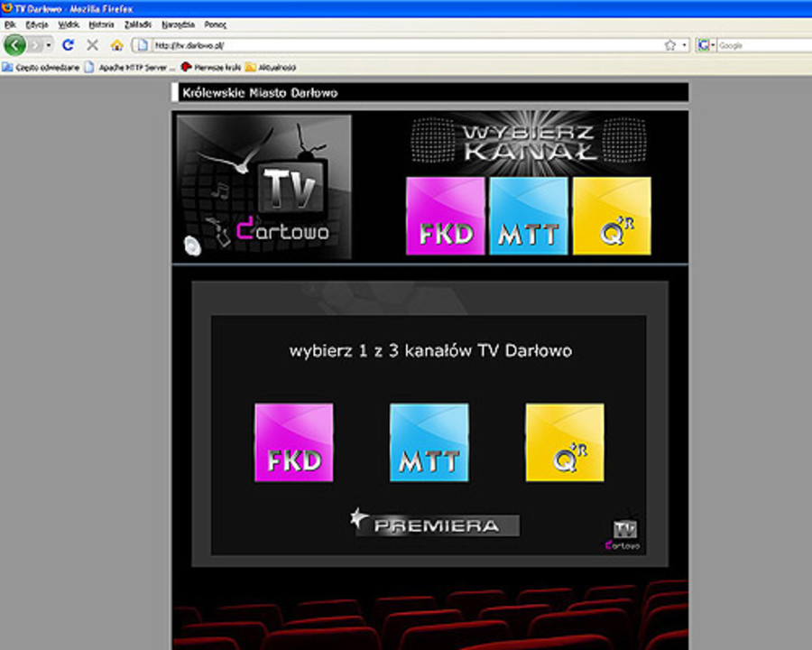Bookmark this page with the star icon
The width and height of the screenshot is (812, 650).
tap(669, 45)
